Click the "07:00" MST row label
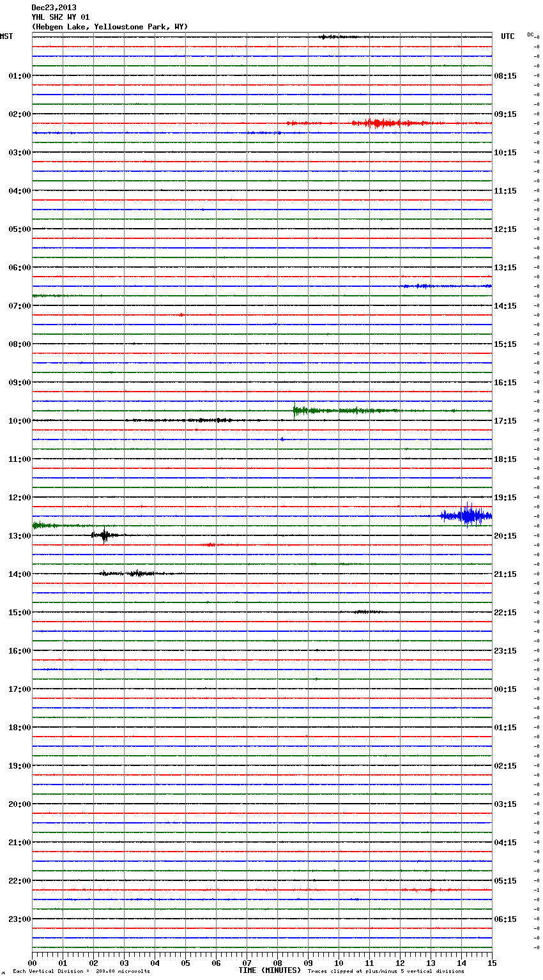Screen dimensions: 543x980 20,306
